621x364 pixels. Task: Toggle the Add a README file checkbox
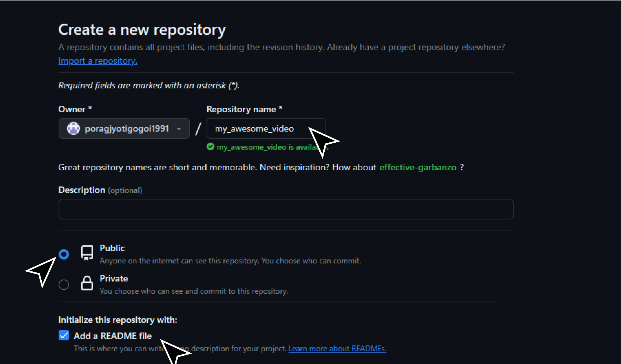(x=64, y=335)
